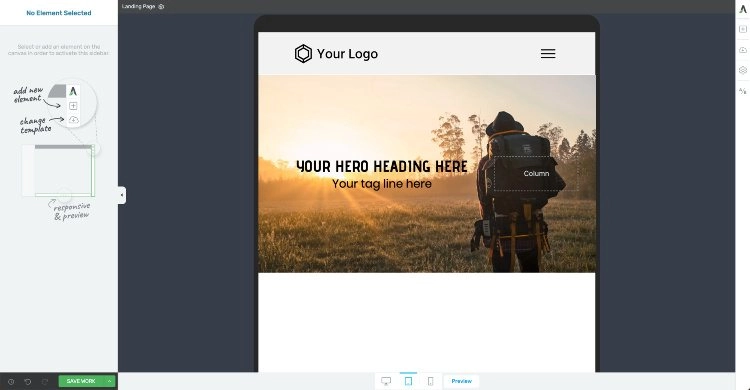The image size is (750, 390).
Task: Click the undo arrow icon
Action: (x=28, y=381)
